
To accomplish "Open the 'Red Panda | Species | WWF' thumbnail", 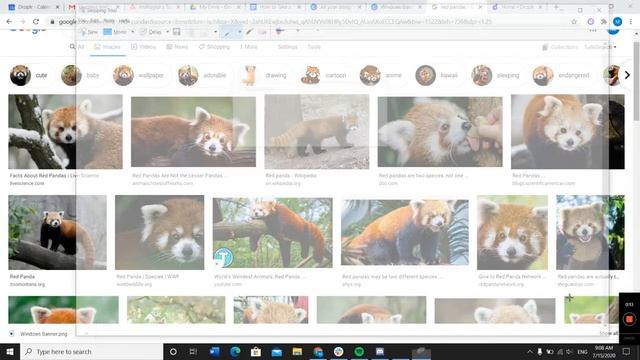I will click(160, 232).
